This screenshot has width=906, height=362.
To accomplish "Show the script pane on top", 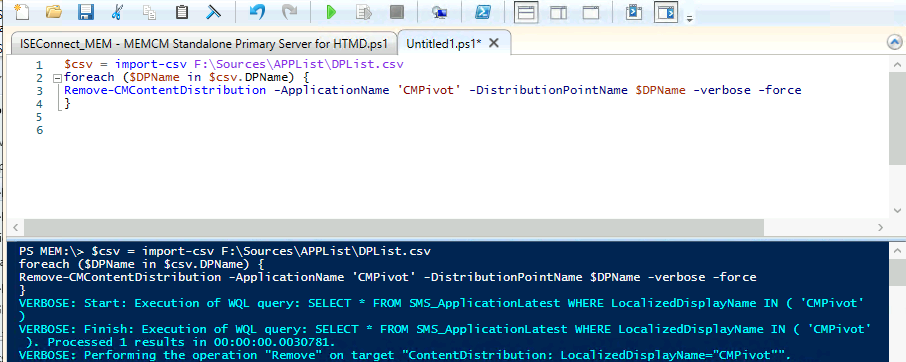I will (526, 12).
